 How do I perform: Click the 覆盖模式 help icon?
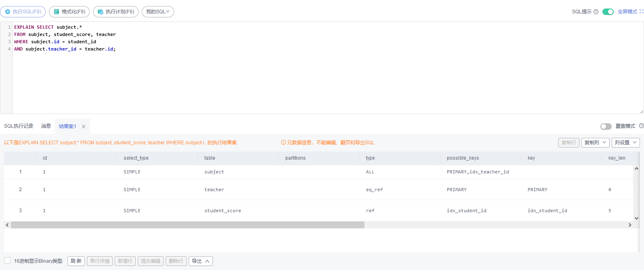pos(641,126)
